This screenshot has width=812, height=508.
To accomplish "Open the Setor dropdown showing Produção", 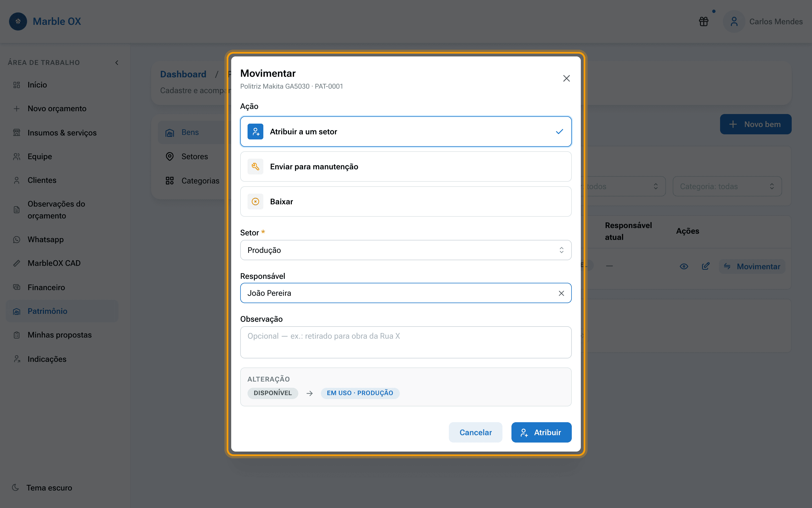I will (406, 250).
